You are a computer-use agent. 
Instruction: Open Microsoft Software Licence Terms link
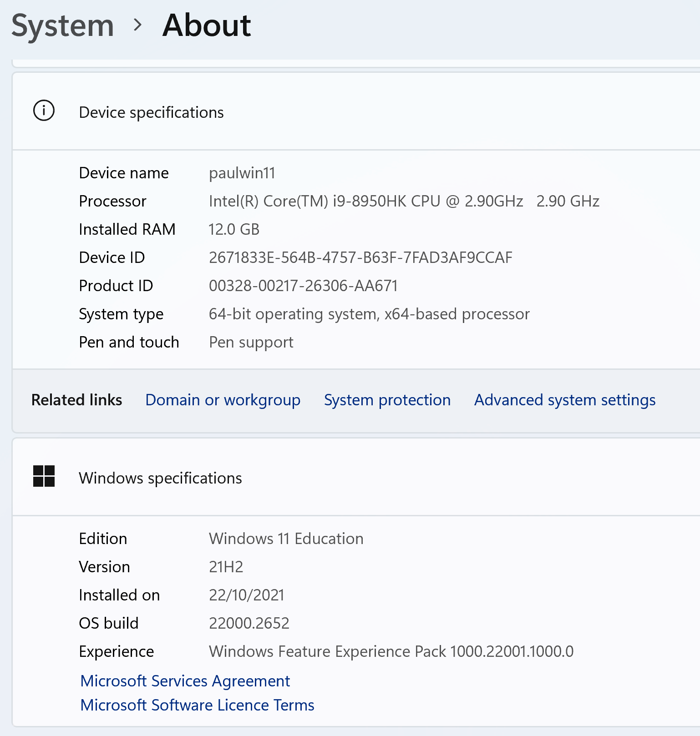point(197,705)
